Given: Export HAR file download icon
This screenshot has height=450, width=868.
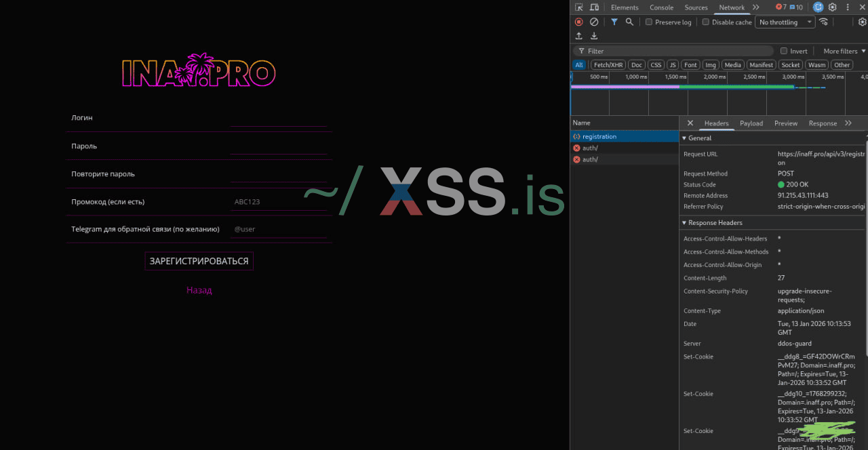Looking at the screenshot, I should click(x=594, y=36).
